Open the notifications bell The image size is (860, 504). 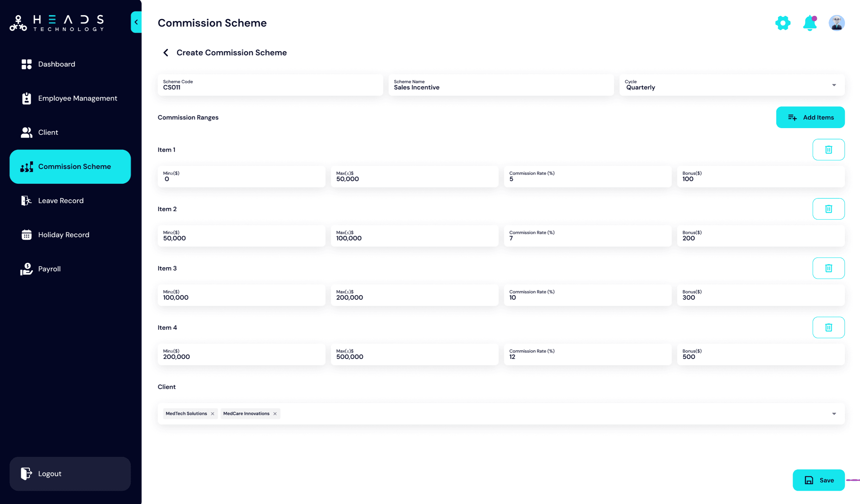click(810, 22)
